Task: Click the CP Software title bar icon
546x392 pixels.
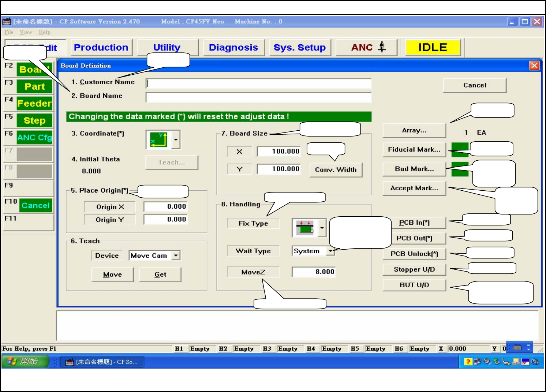Action: click(x=7, y=21)
